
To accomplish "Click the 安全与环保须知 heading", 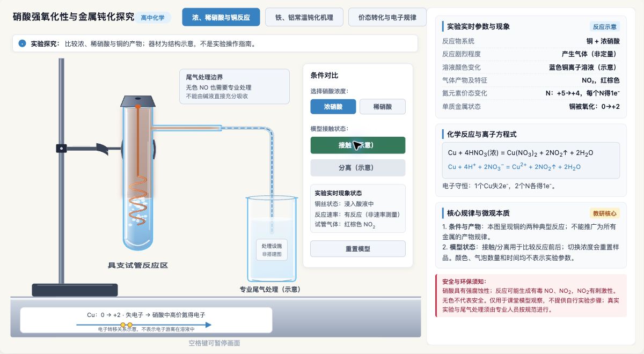I will click(x=465, y=282).
